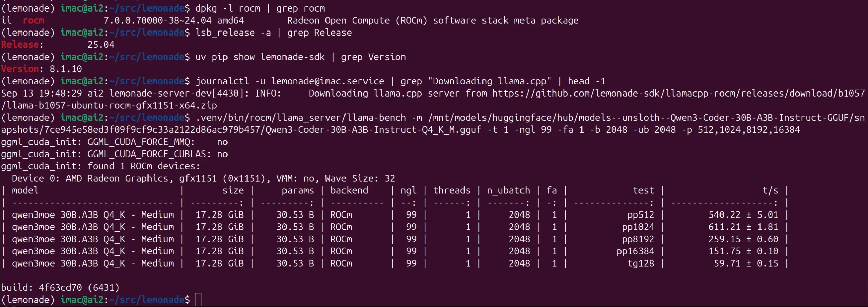The height and width of the screenshot is (307, 868).
Task: Click the "backend" column header
Action: pos(349,190)
